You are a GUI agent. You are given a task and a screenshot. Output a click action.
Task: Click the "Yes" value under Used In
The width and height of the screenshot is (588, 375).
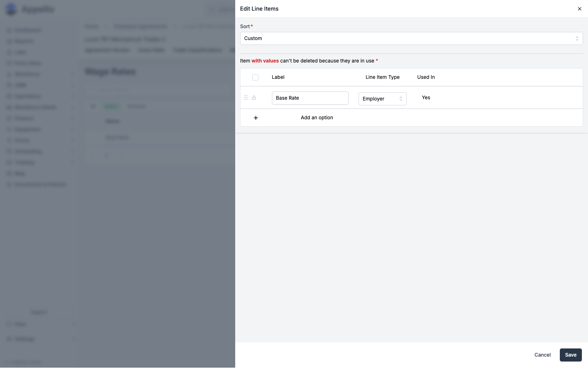[426, 98]
